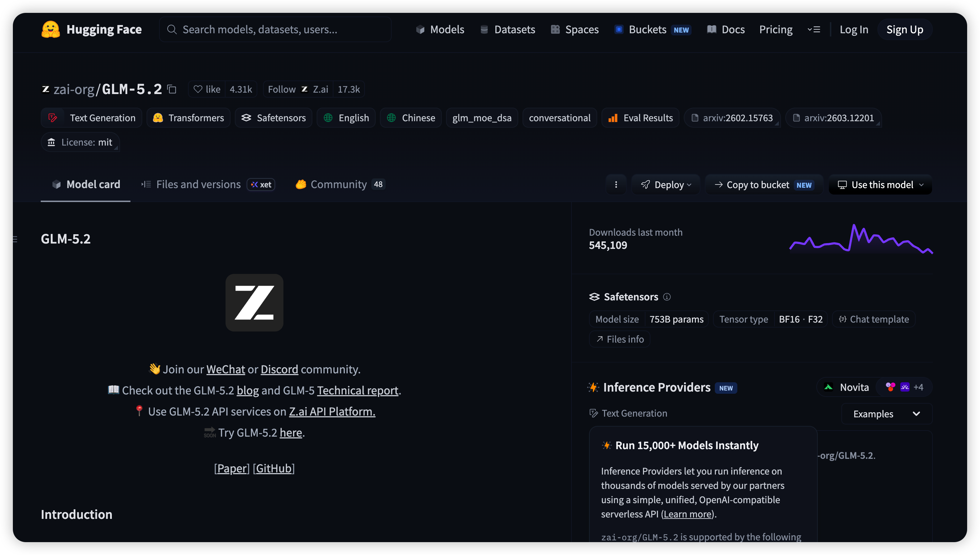Viewport: 980px width, 555px height.
Task: Click the Safetensors info circle icon
Action: [667, 296]
